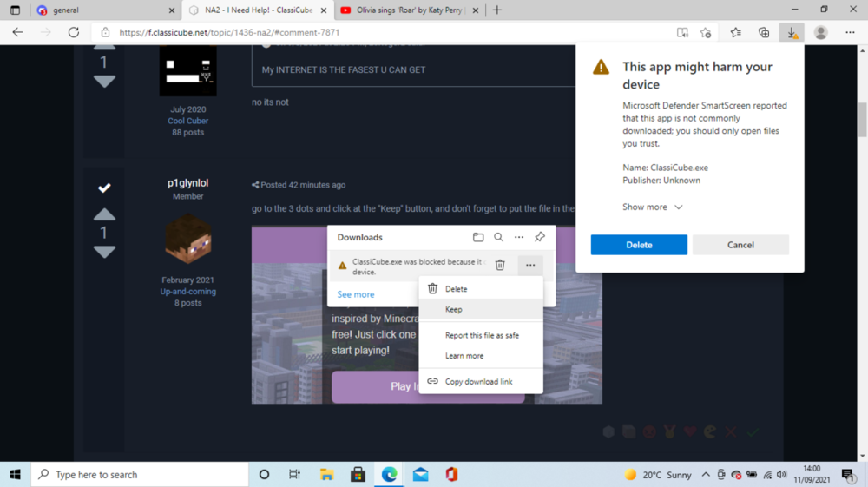Open p1glynlol user profile link
This screenshot has width=868, height=487.
tap(187, 183)
